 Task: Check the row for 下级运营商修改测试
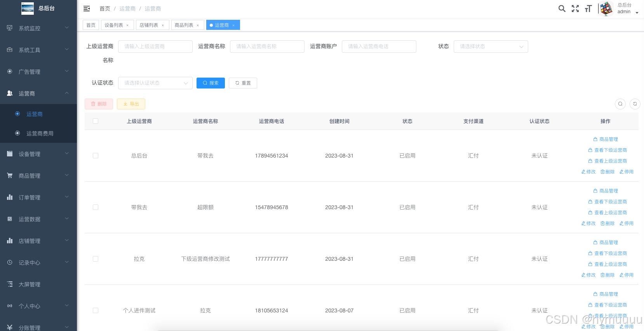coord(96,259)
